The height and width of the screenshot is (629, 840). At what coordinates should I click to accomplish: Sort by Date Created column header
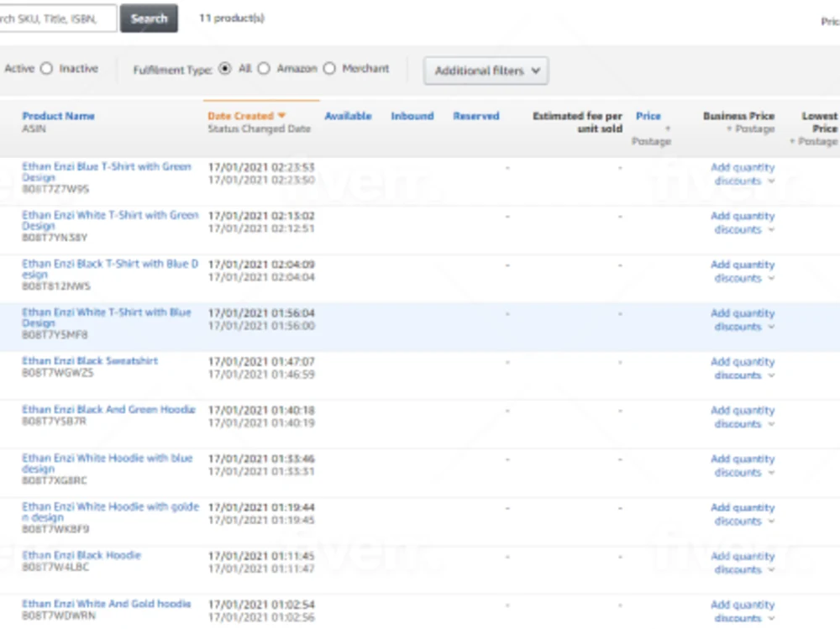[240, 116]
